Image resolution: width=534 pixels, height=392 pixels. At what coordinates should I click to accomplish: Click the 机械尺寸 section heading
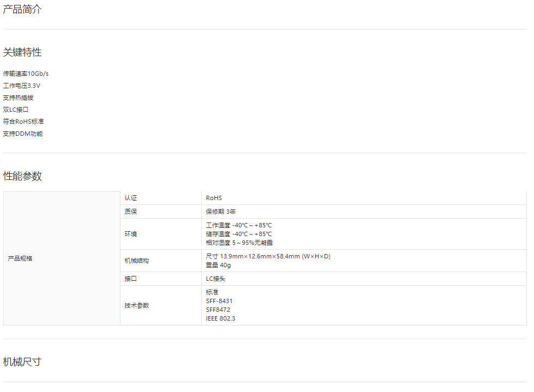(22, 362)
